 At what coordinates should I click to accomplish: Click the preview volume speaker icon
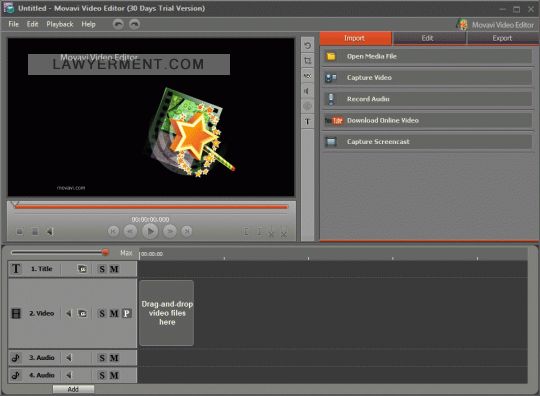(50, 231)
